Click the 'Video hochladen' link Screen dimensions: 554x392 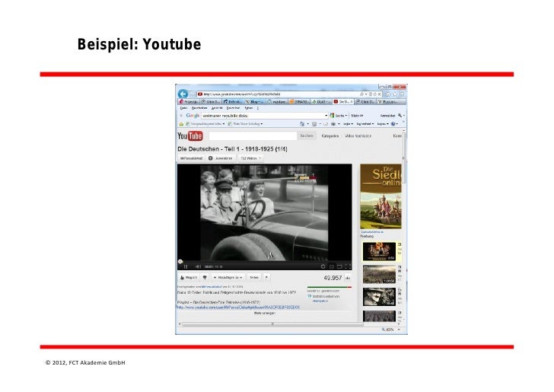[x=358, y=136]
